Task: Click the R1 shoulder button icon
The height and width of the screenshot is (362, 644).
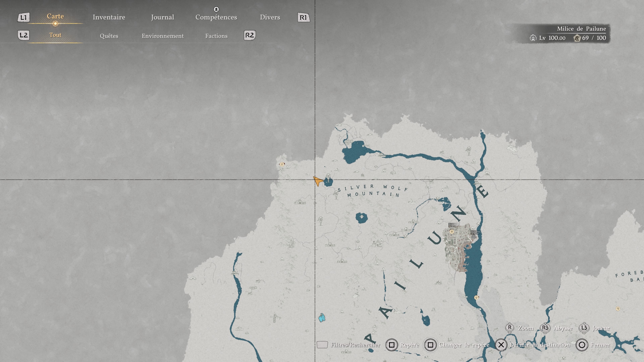Action: coord(304,17)
